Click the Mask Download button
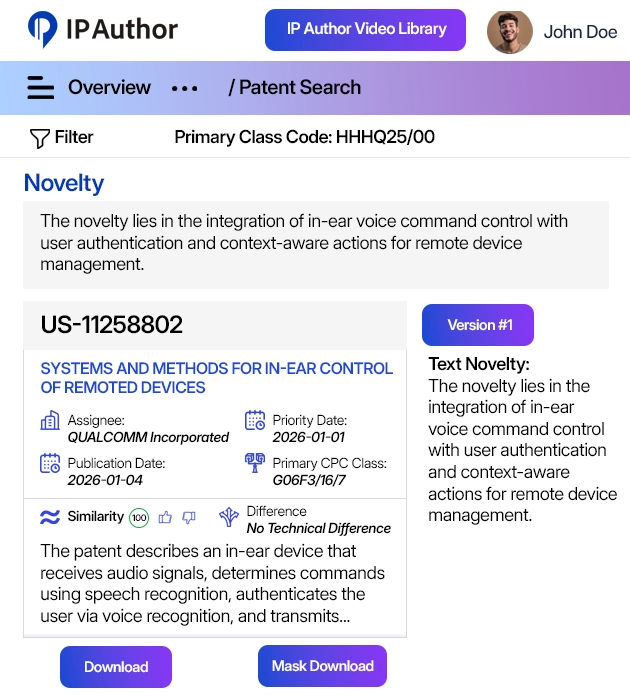Screen dimensions: 630x700 [x=322, y=666]
